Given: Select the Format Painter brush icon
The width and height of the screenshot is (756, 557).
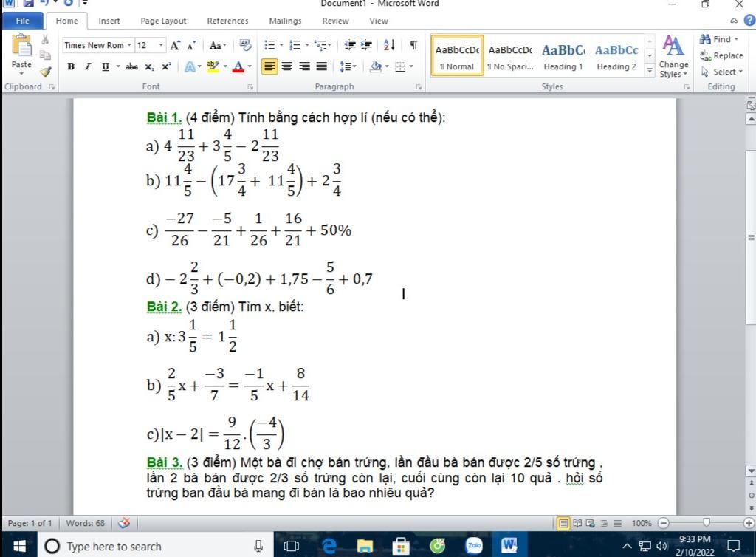Looking at the screenshot, I should [45, 72].
